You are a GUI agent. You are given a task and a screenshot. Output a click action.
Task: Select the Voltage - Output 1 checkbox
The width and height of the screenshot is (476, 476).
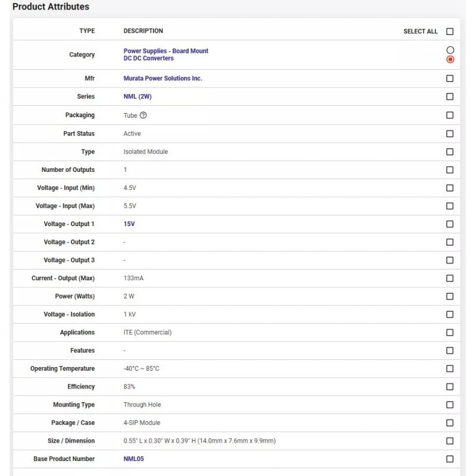point(450,224)
